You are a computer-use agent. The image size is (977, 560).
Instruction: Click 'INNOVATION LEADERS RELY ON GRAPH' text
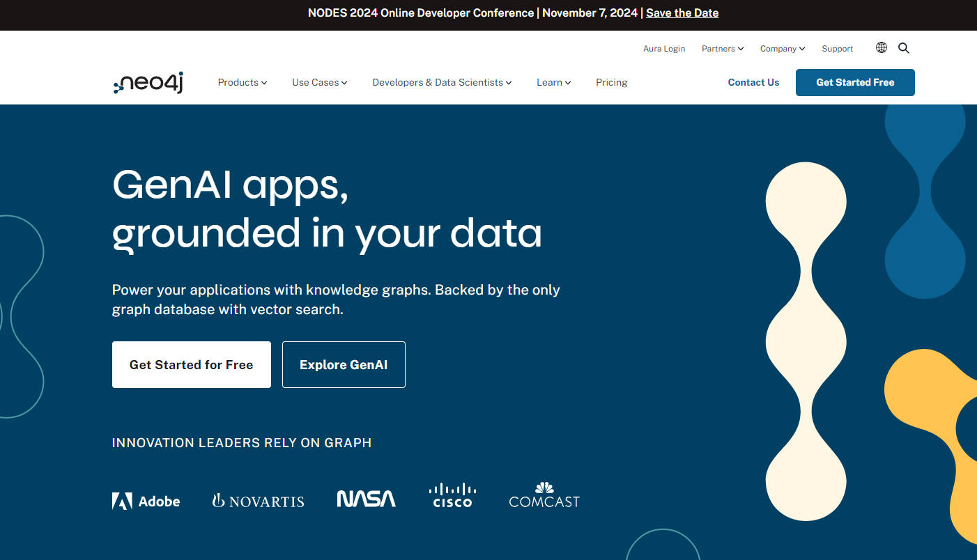242,442
